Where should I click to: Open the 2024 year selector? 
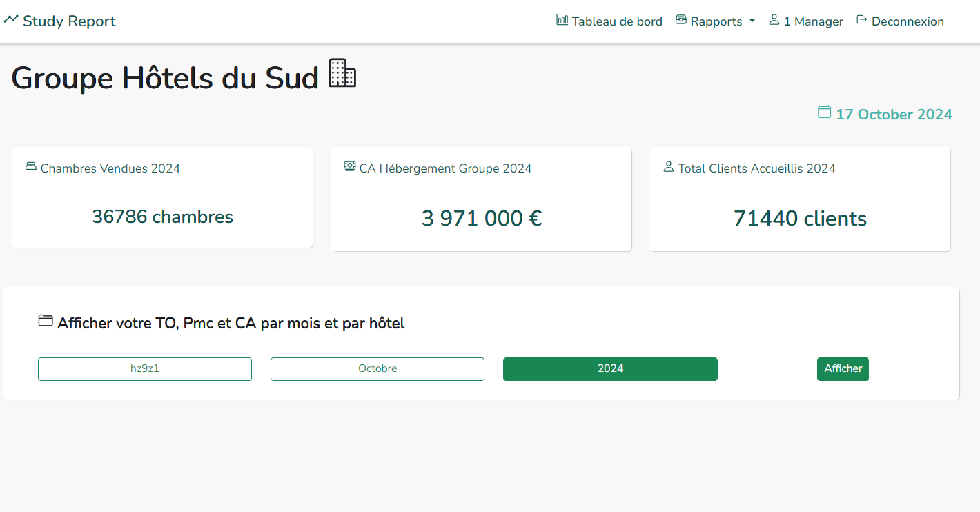point(610,369)
